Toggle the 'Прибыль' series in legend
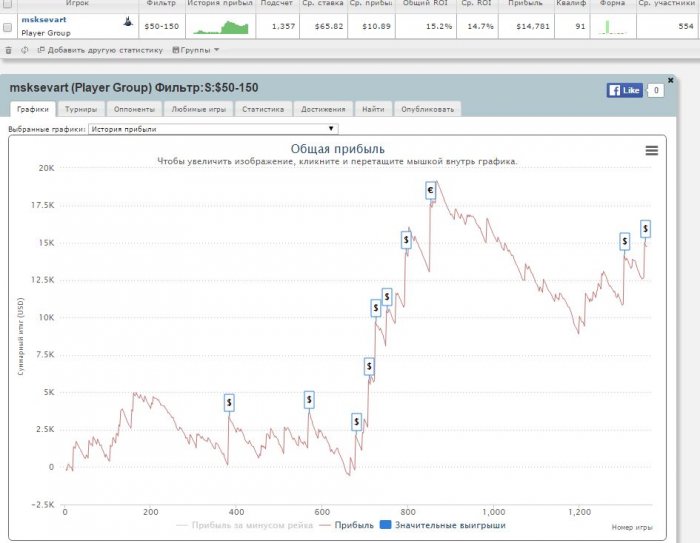The image size is (700, 543). (x=346, y=524)
